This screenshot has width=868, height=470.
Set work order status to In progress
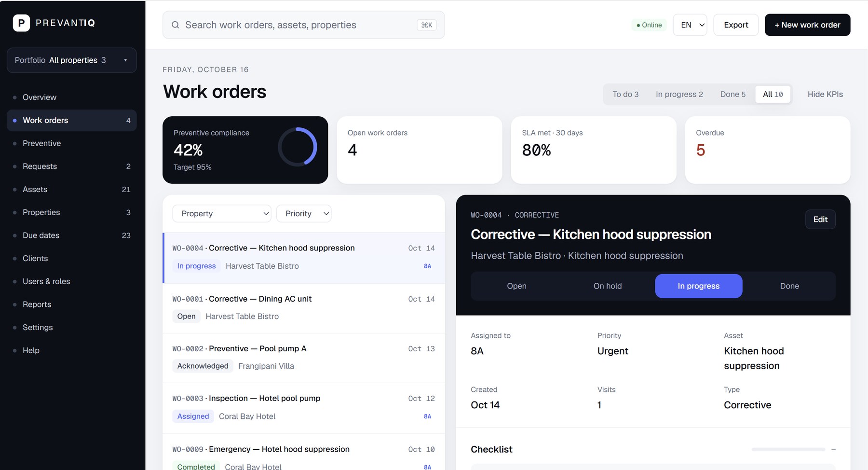coord(698,286)
